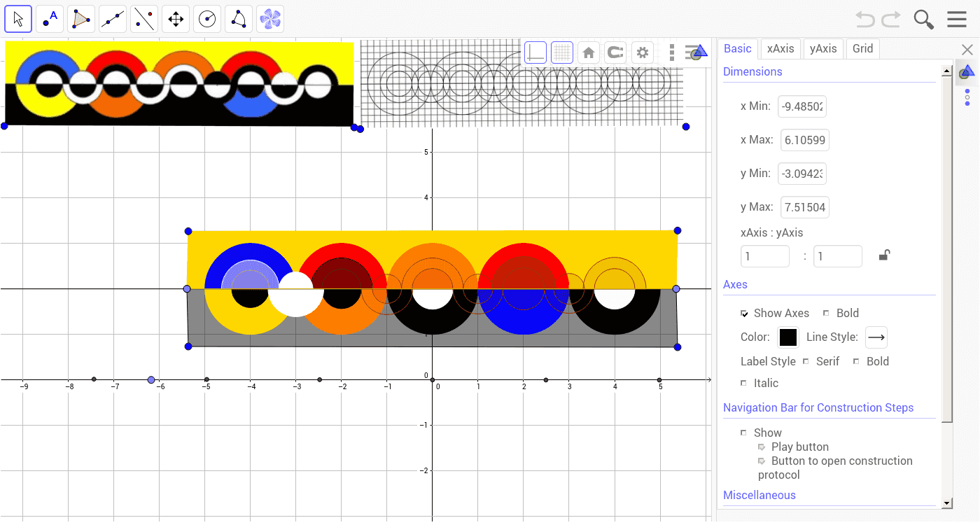Select the Circular arc tool
The width and height of the screenshot is (980, 525).
click(x=239, y=19)
